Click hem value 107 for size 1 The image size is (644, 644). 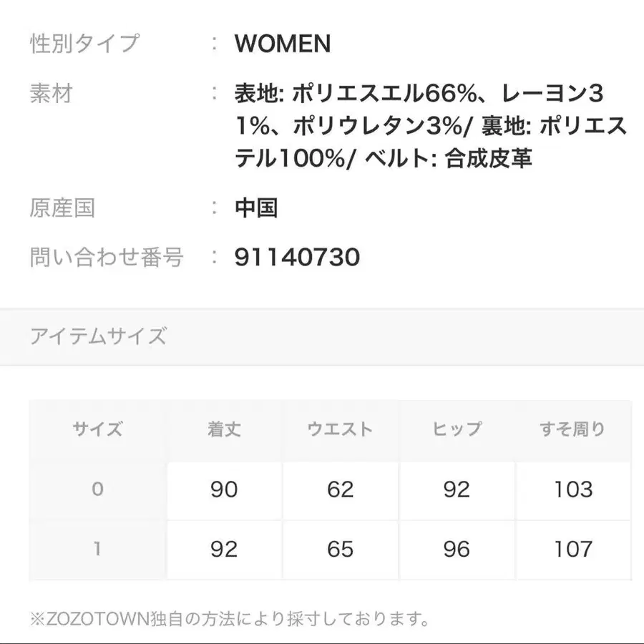572,549
